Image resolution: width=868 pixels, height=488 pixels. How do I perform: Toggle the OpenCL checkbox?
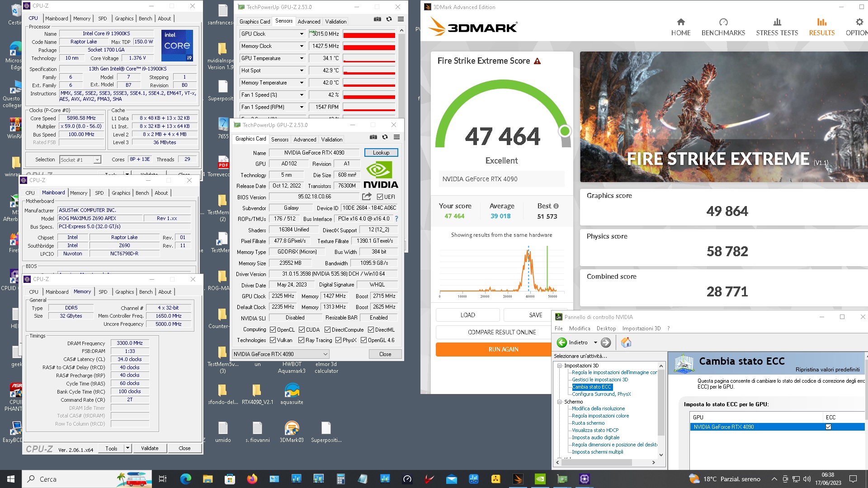pos(273,330)
